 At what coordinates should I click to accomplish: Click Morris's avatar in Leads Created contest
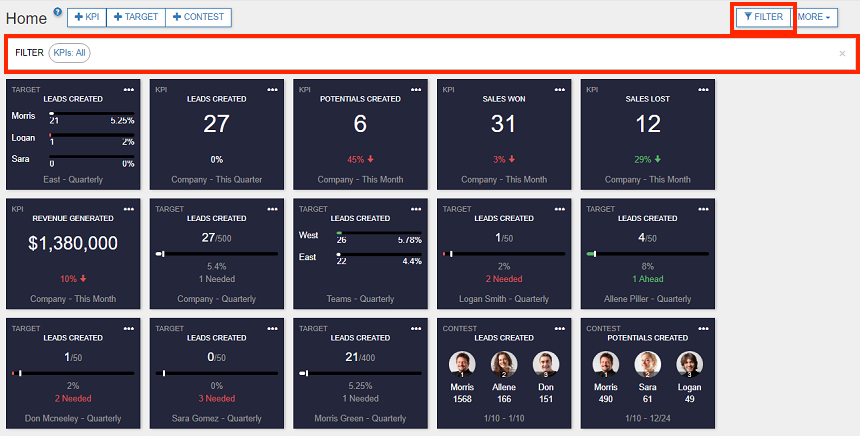pos(462,365)
